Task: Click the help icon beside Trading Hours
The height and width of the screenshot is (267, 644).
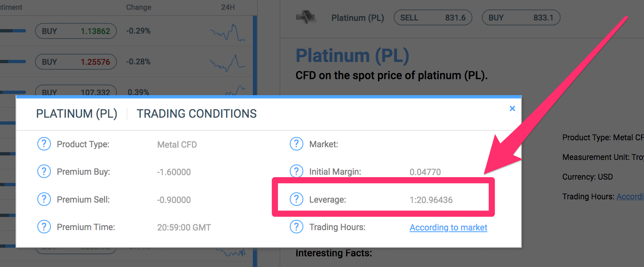Action: pos(296,227)
